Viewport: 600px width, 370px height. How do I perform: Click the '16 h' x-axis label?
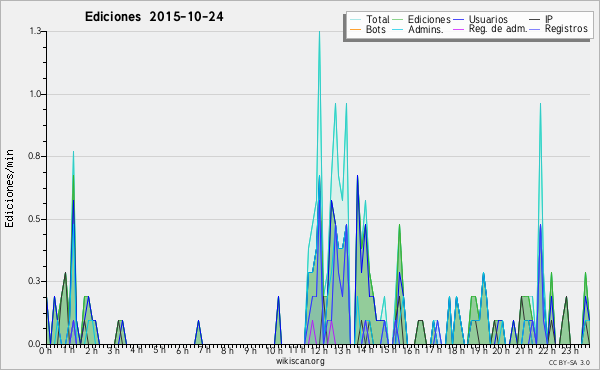[410, 350]
